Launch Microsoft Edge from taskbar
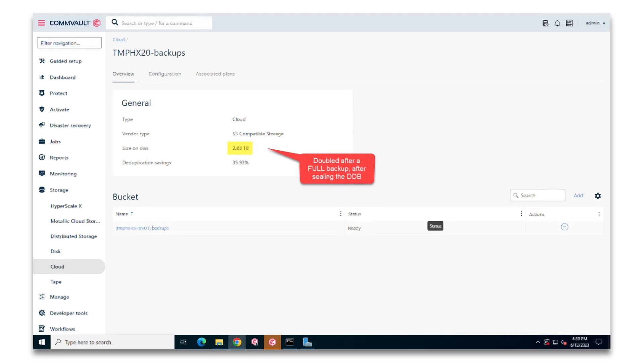Screen dimensions: 644x362 (201, 342)
